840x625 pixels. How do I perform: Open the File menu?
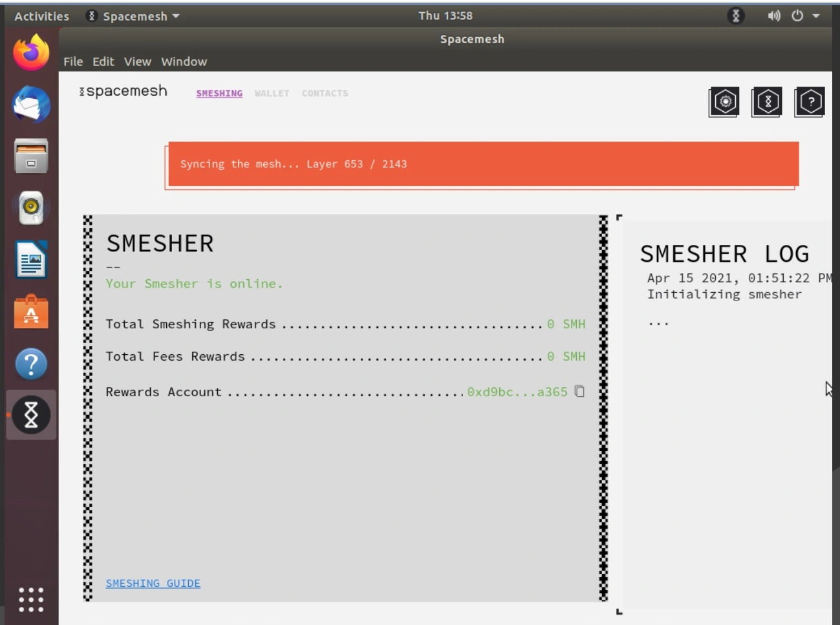coord(73,61)
